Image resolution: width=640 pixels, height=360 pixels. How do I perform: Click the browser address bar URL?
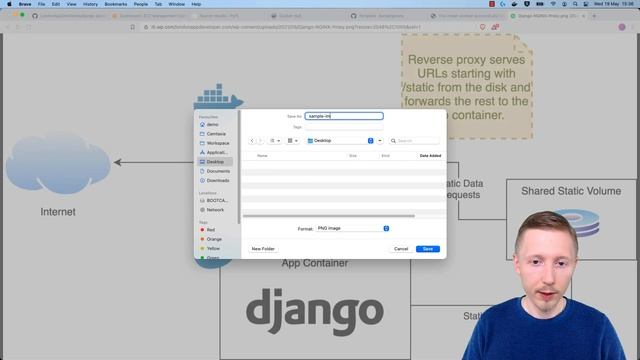[x=286, y=27]
